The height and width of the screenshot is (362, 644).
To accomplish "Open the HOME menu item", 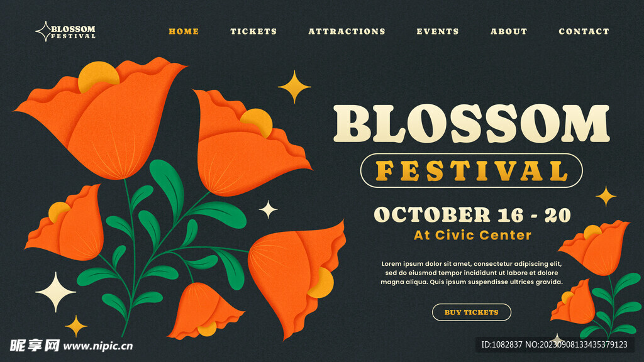I will pyautogui.click(x=184, y=31).
